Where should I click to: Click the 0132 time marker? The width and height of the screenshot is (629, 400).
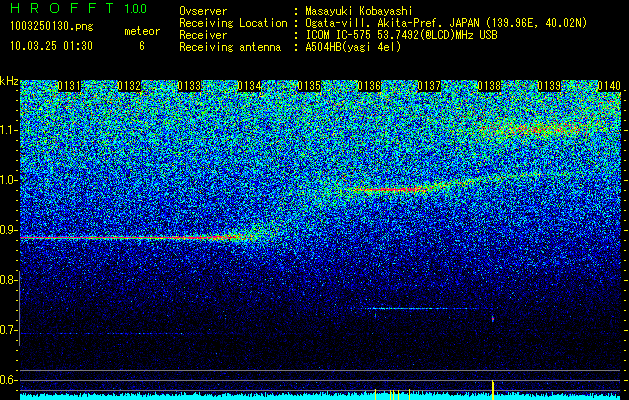click(x=129, y=86)
